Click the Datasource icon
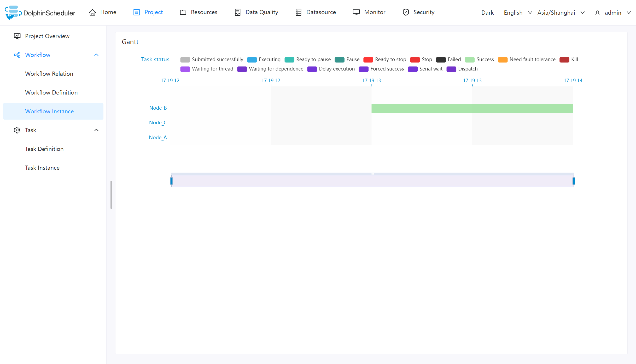The width and height of the screenshot is (636, 364). point(298,12)
